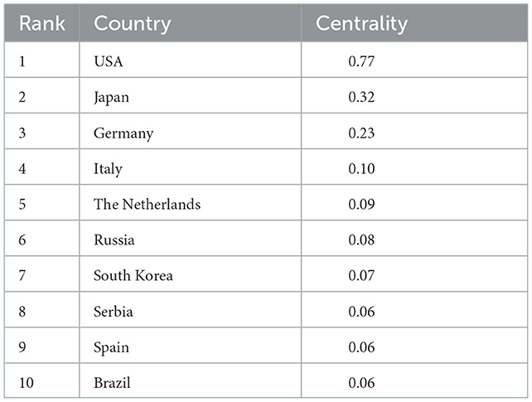Click the Rank column header
Viewport: 532px width, 402px height.
(x=42, y=24)
